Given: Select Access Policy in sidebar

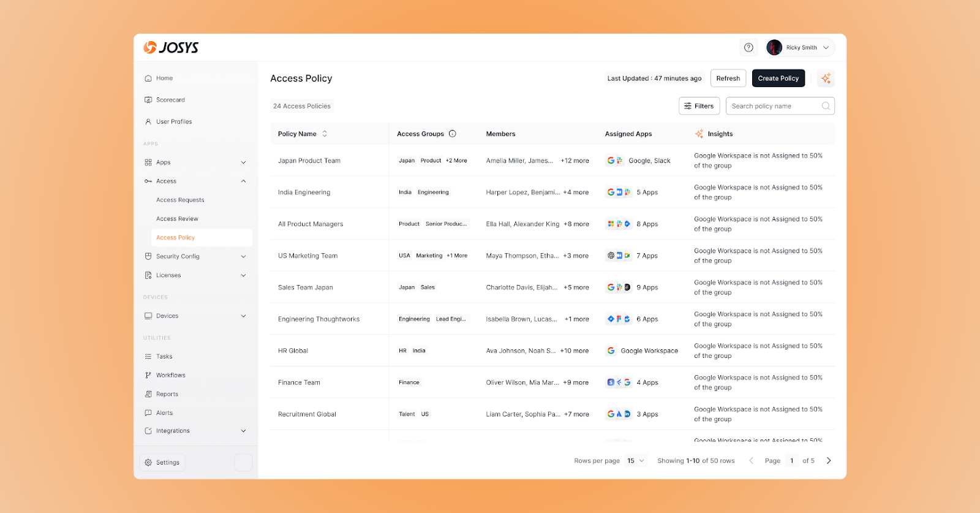Looking at the screenshot, I should coord(202,238).
